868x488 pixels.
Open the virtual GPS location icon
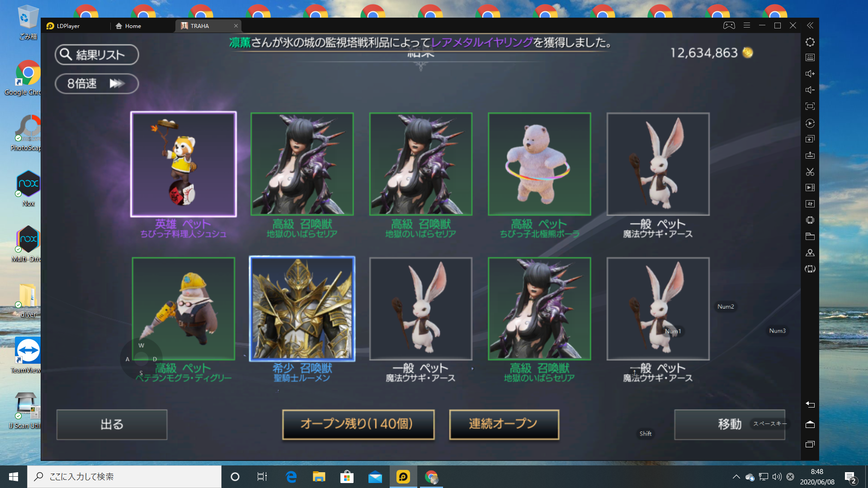(x=810, y=253)
